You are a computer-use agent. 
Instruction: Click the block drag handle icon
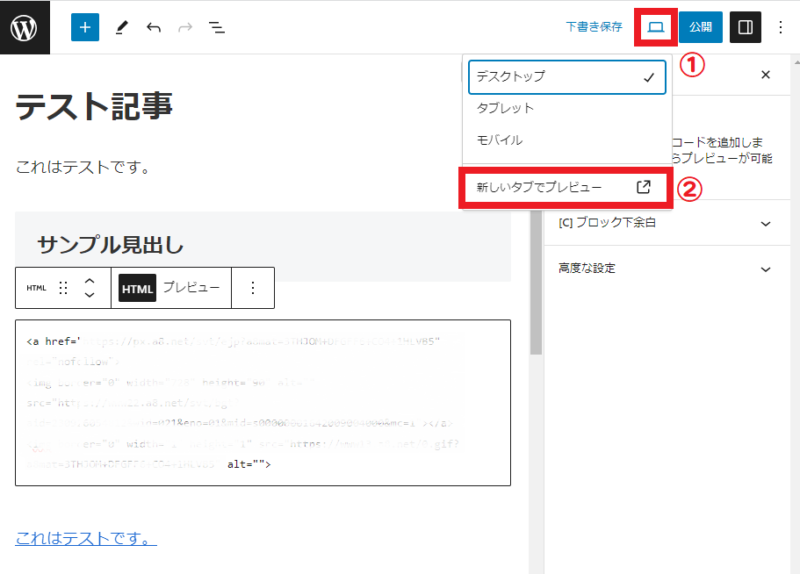[x=63, y=288]
